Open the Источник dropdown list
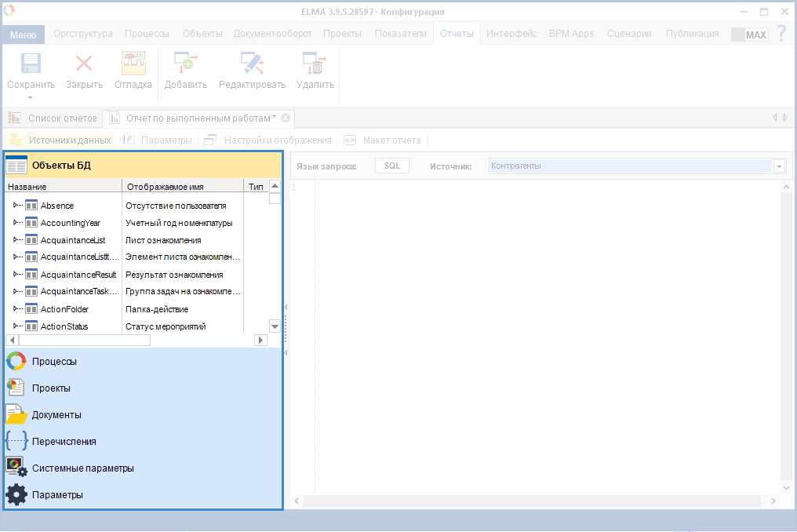Viewport: 797px width, 532px height. (x=779, y=166)
